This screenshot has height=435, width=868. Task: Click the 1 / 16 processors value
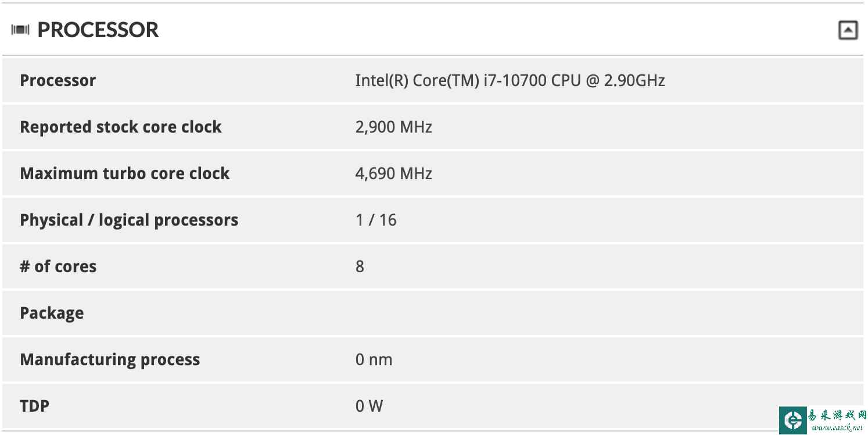tap(376, 220)
